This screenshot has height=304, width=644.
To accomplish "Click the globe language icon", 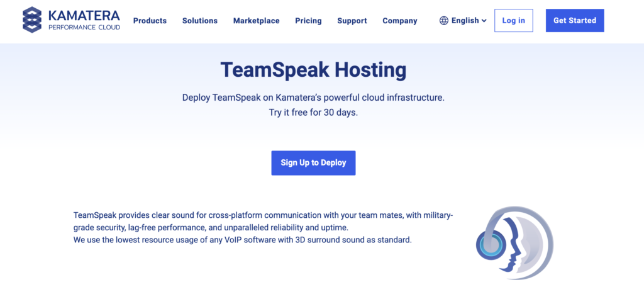I will point(444,21).
